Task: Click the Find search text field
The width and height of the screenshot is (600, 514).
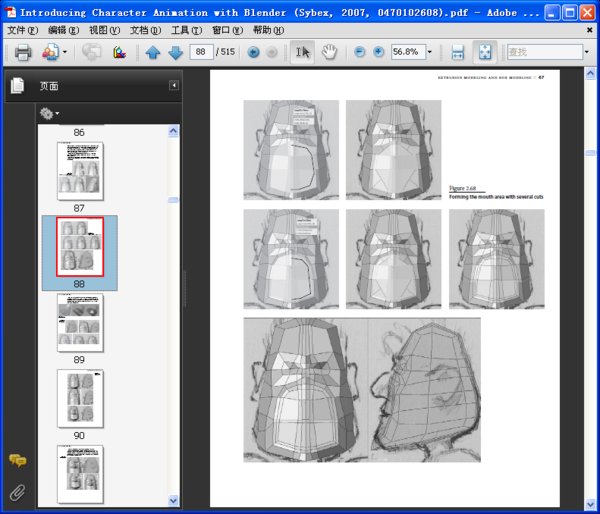Action: click(545, 52)
